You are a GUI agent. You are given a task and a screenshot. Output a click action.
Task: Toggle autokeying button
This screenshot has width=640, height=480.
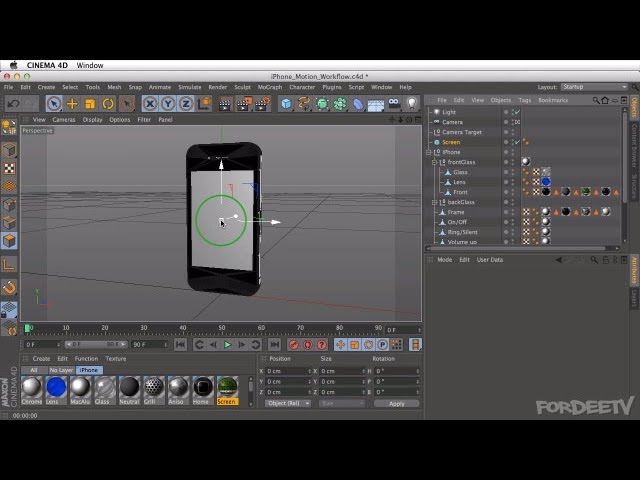(x=308, y=345)
